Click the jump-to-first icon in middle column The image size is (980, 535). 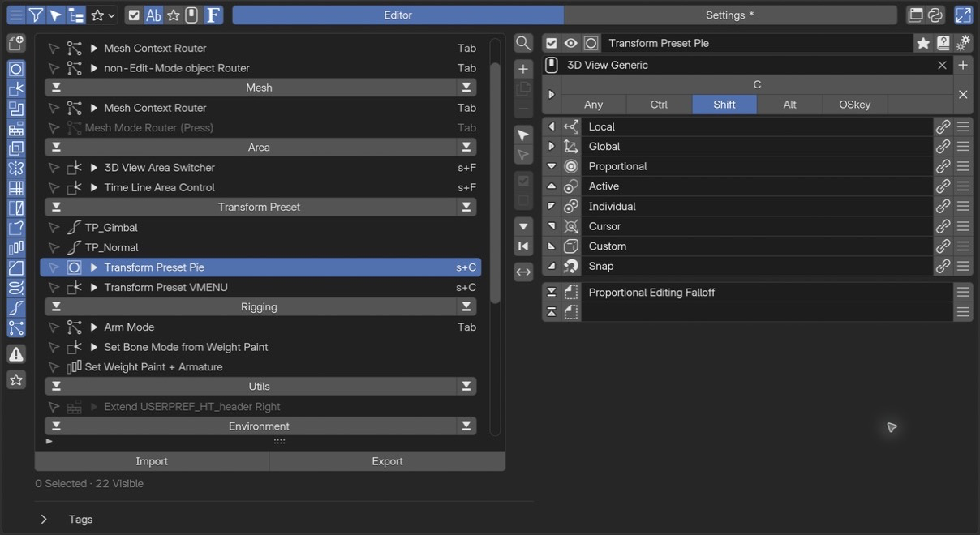523,246
